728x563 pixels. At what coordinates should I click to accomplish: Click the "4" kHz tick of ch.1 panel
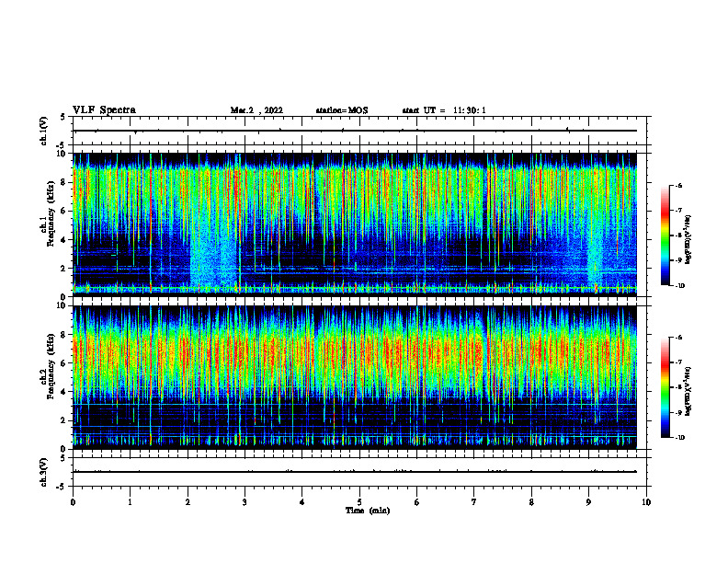click(64, 240)
